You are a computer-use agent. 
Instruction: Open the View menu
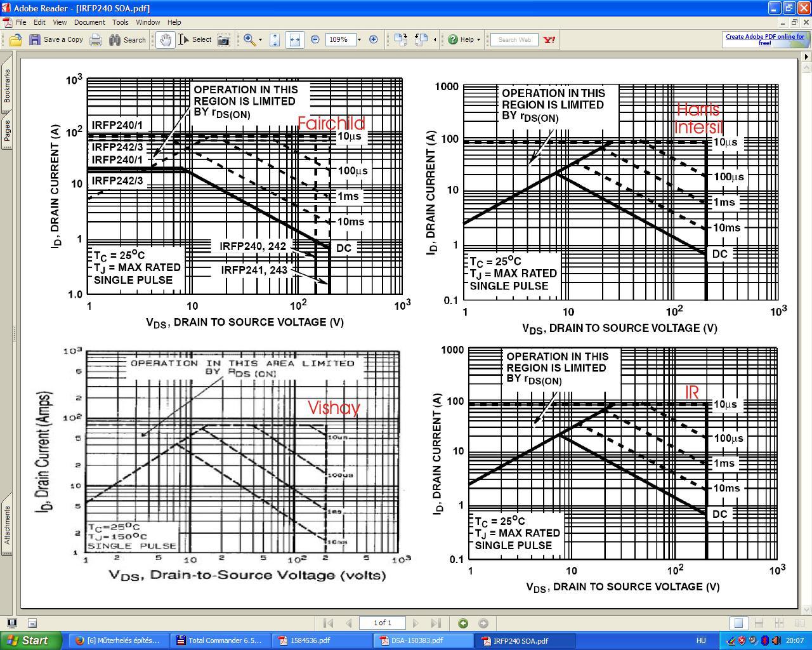(x=60, y=22)
